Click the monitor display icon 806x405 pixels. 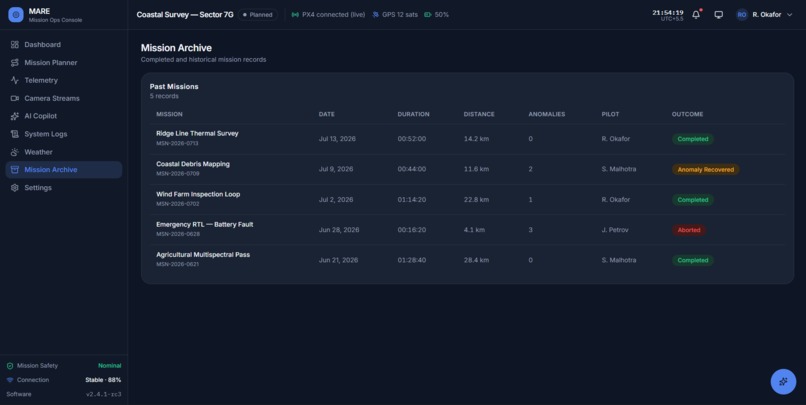pyautogui.click(x=719, y=15)
